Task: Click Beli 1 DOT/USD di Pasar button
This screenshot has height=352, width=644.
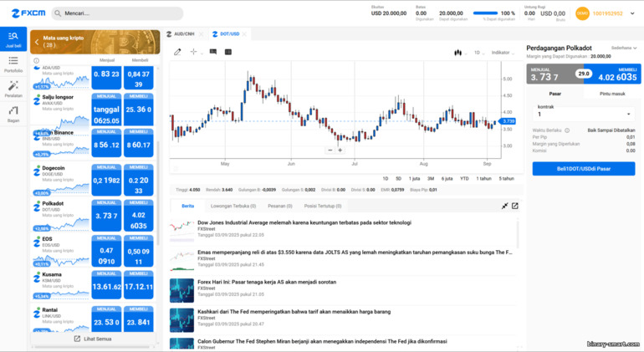Action: 584,169
